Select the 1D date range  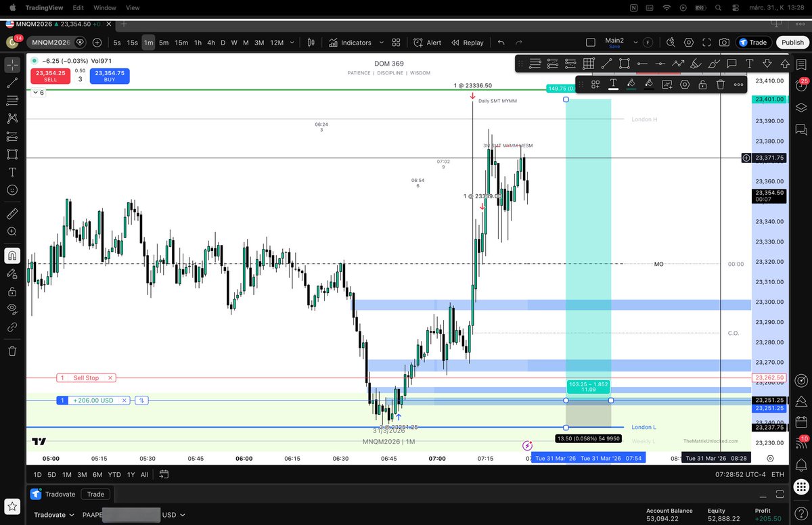[37, 474]
